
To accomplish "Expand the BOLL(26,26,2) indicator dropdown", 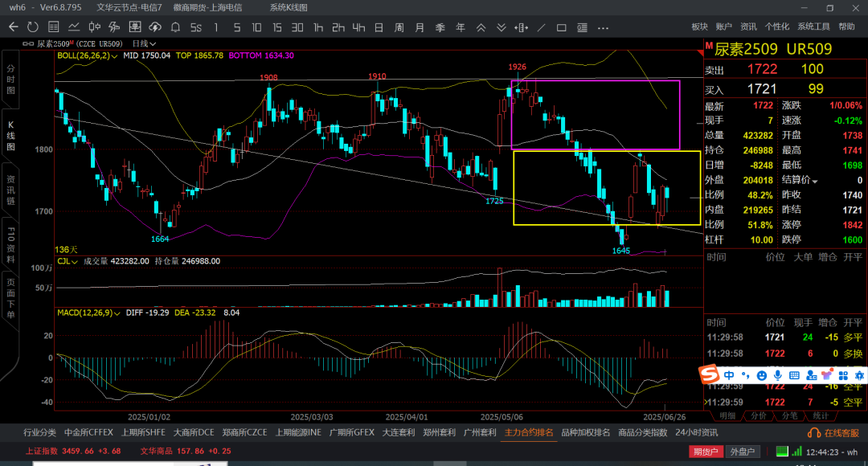I will tap(88, 55).
